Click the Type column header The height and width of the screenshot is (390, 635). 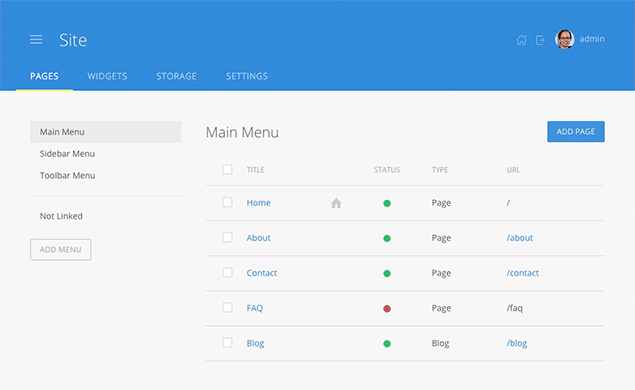pyautogui.click(x=440, y=170)
